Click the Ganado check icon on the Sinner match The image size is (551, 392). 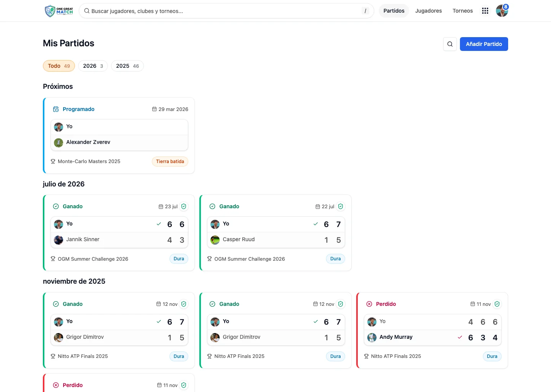(56, 206)
